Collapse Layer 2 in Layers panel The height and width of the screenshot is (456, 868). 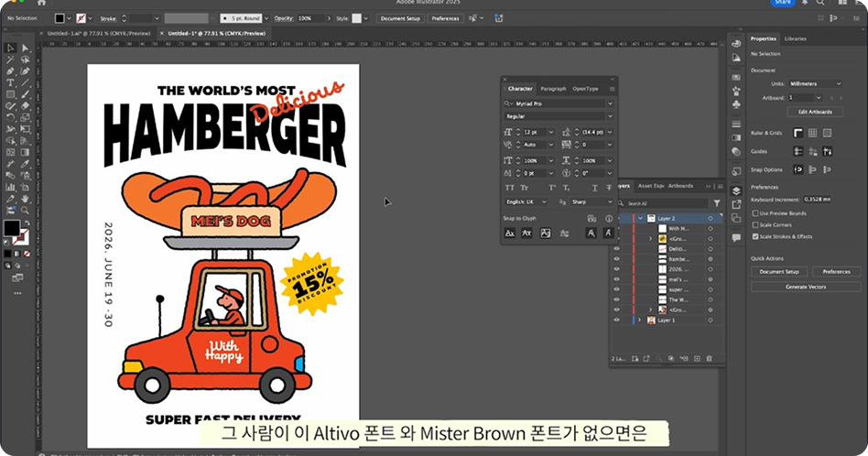pos(640,219)
